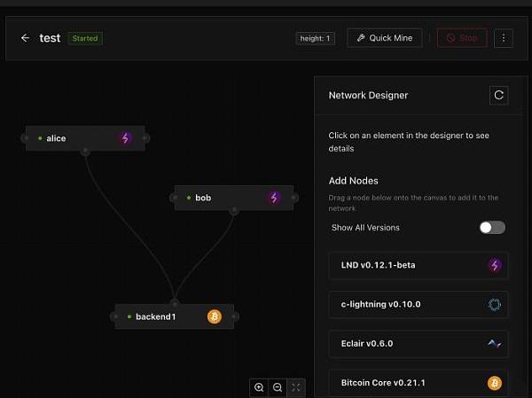Click the Quick Mine button

coord(385,38)
